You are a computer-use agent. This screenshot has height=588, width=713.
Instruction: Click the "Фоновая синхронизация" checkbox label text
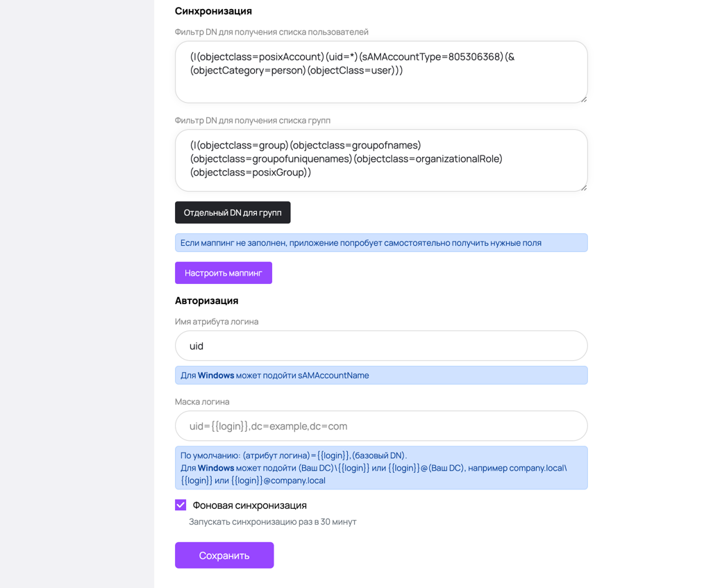(249, 505)
